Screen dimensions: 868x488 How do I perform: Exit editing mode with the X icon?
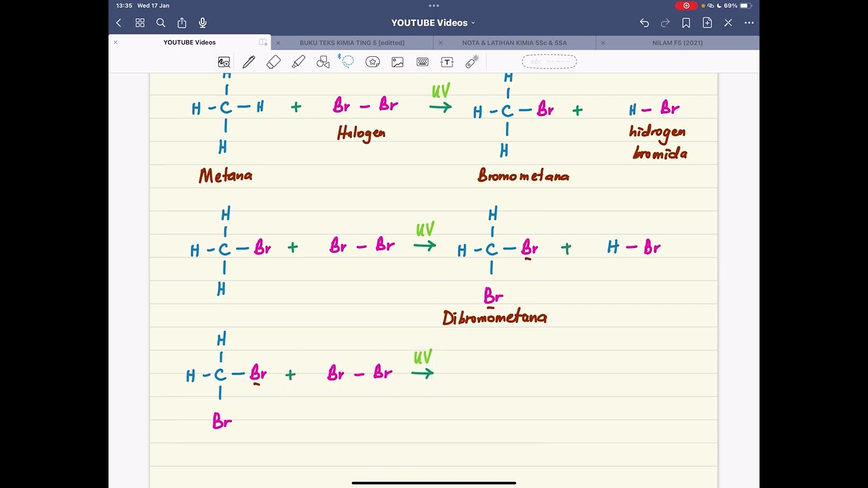(x=728, y=23)
